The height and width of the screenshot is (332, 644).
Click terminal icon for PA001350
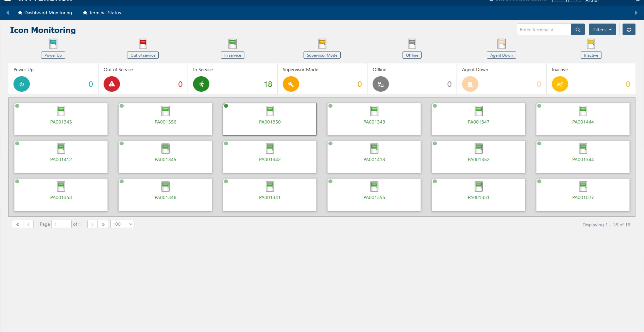click(270, 111)
